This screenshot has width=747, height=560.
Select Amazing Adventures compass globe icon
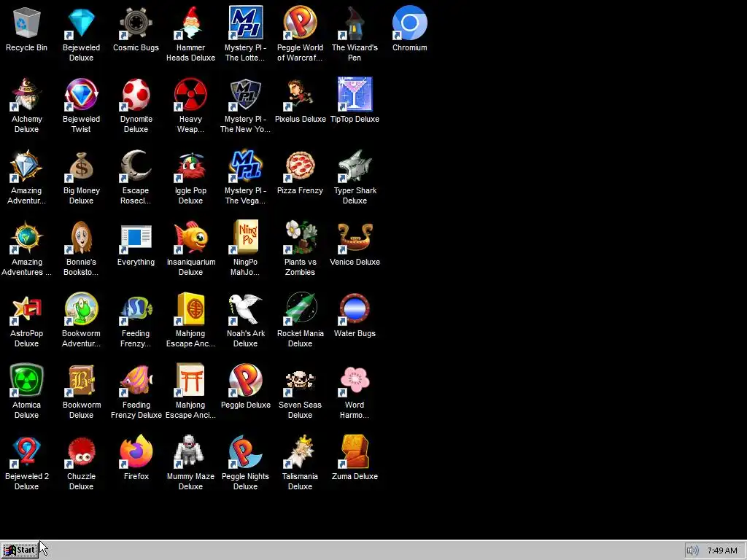tap(27, 237)
